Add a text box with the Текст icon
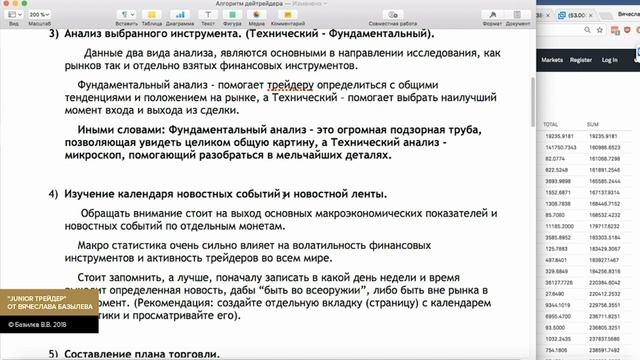The image size is (640, 360). [208, 15]
